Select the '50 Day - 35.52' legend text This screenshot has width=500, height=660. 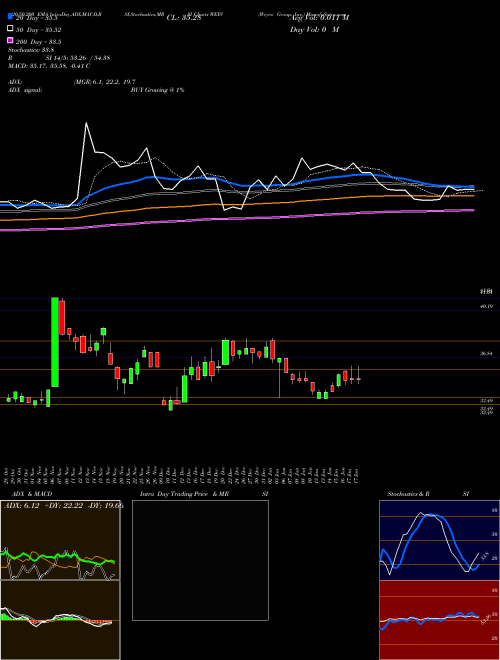38,30
